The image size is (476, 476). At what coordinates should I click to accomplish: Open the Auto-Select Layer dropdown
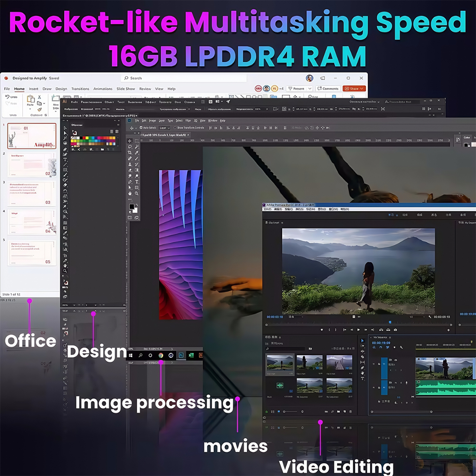164,128
